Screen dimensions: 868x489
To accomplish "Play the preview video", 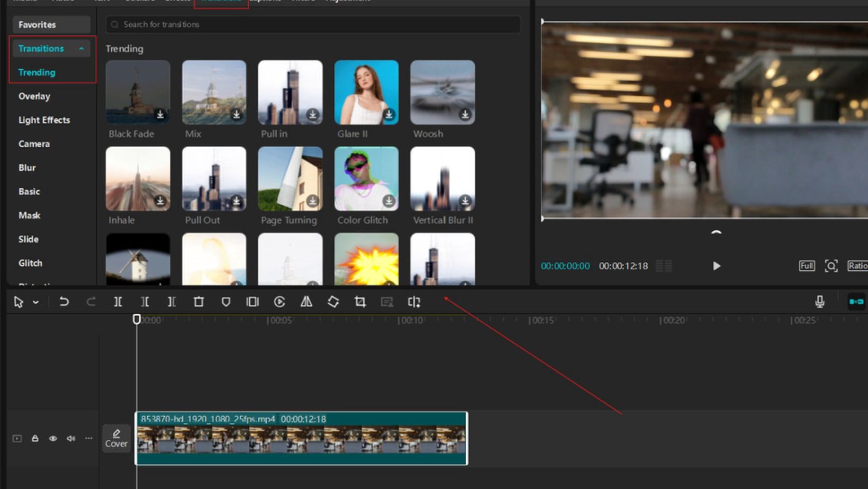I will point(717,266).
